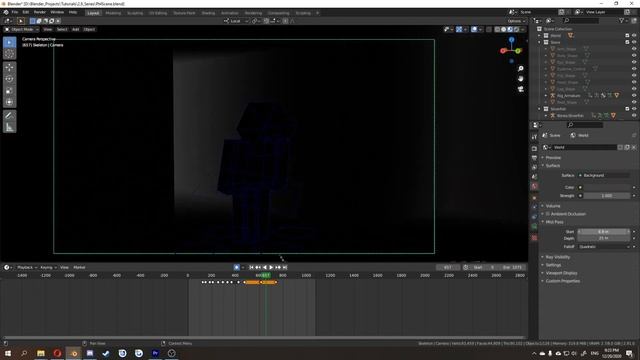Toggle viewport overlays button
The width and height of the screenshot is (640, 360).
pyautogui.click(x=474, y=29)
